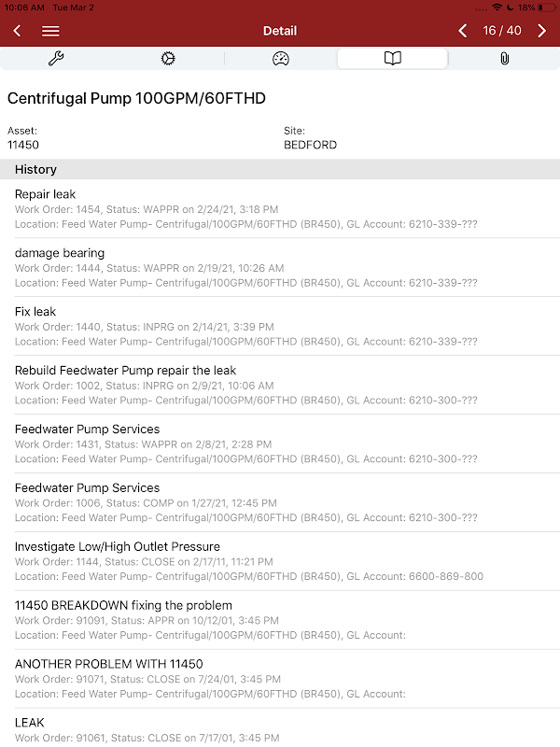Image resolution: width=560 pixels, height=747 pixels.
Task: Open Feedwater Pump Services work order 1006
Action: (280, 503)
